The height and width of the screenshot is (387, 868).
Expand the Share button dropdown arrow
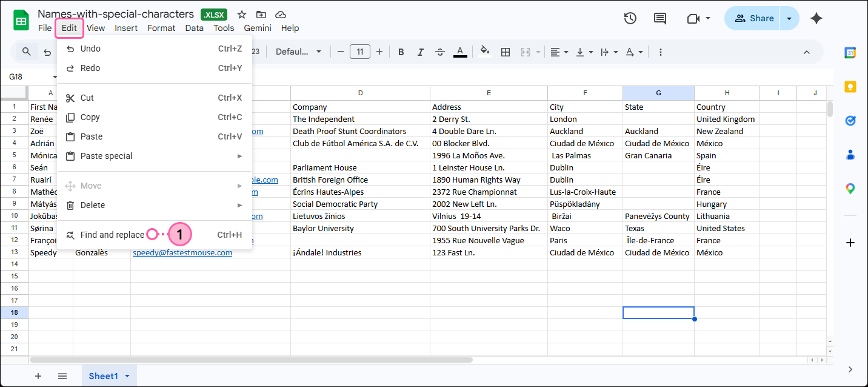click(x=789, y=18)
